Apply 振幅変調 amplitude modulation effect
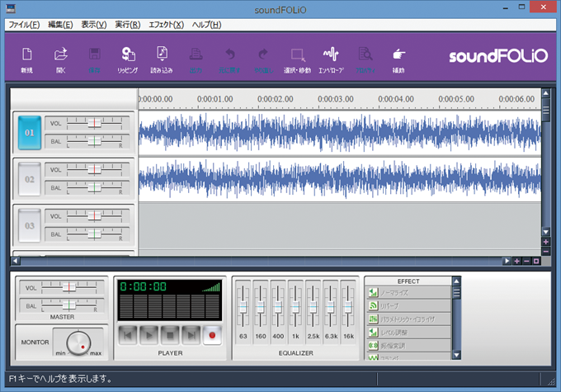 click(x=408, y=346)
